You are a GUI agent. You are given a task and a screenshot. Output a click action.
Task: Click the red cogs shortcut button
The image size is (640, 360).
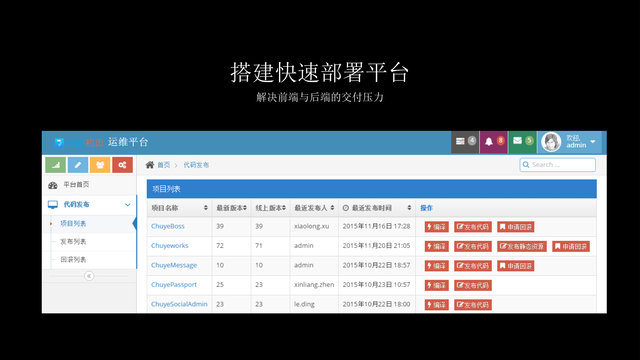[122, 165]
